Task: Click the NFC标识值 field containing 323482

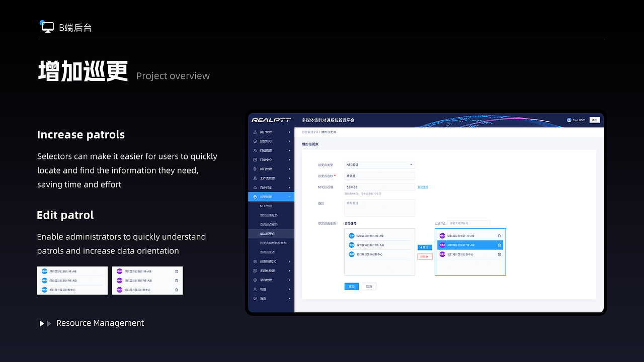Action: pos(379,187)
